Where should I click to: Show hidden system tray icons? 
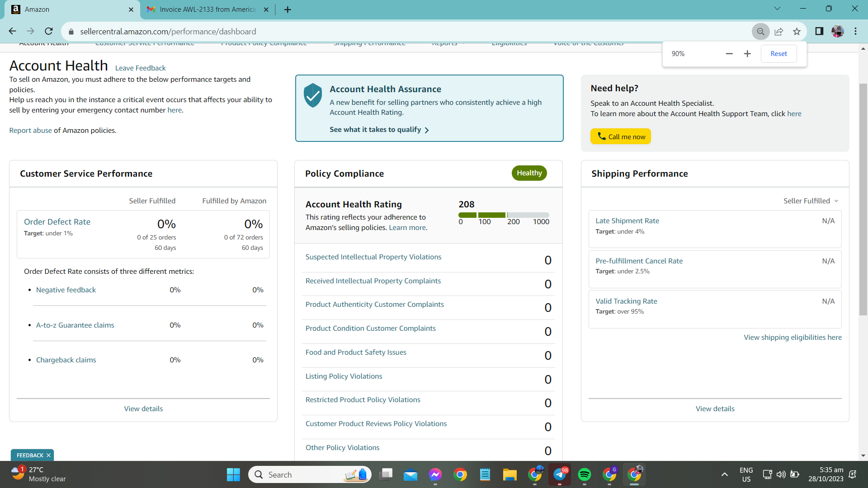click(724, 475)
